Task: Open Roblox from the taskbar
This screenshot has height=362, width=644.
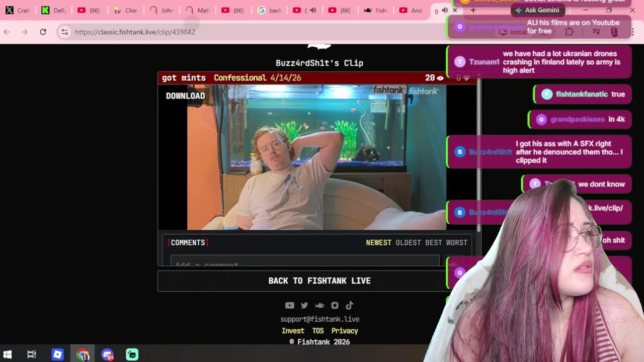Action: [57, 354]
